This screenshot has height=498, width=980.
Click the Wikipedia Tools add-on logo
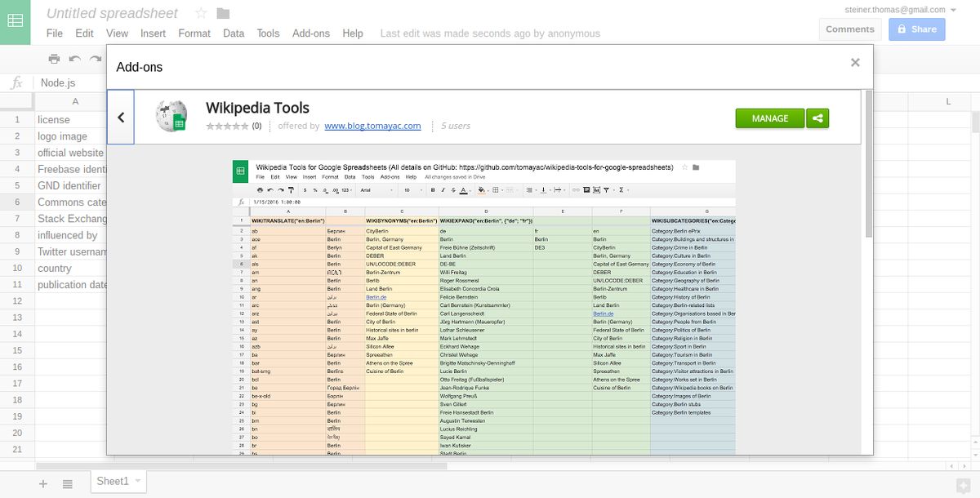coord(171,117)
